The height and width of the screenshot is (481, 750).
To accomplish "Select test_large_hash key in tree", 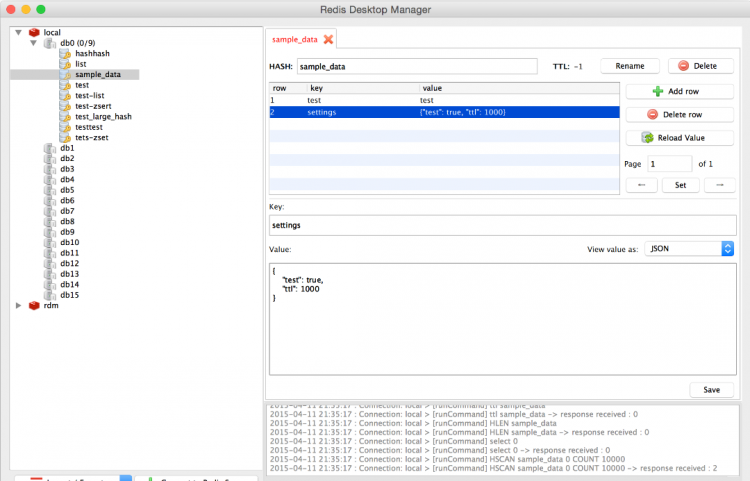I will click(x=103, y=117).
